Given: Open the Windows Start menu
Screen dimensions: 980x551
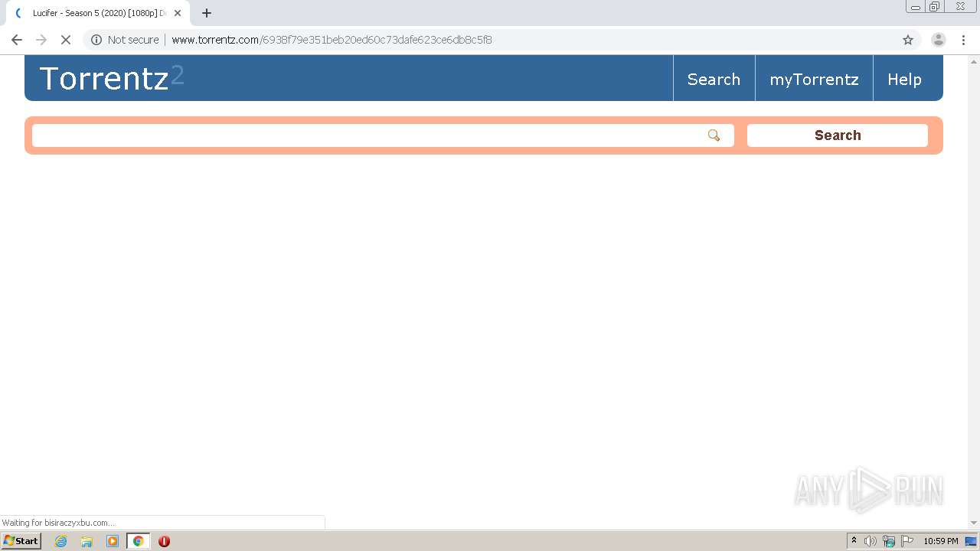Looking at the screenshot, I should [21, 540].
